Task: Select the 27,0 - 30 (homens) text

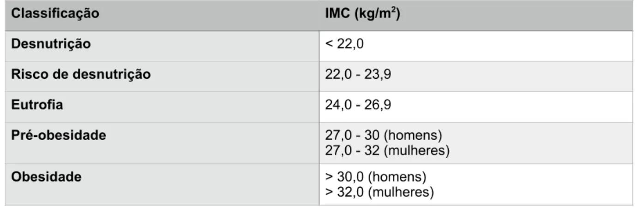Action: pyautogui.click(x=384, y=136)
